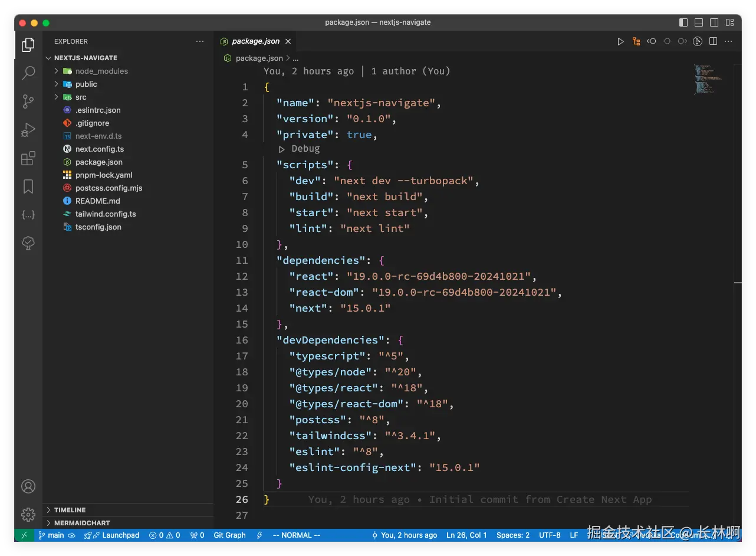Click the Split Editor Right icon

tap(713, 41)
